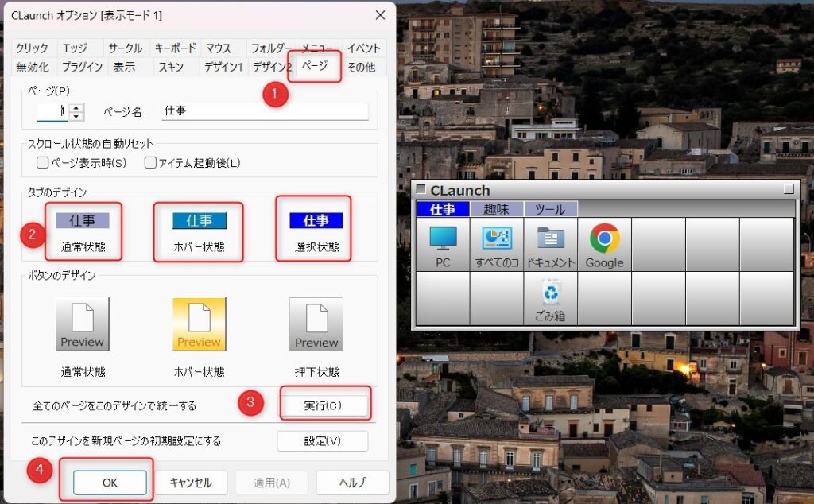Open ごみ箱 (Recycle Bin) on the launcher

(551, 297)
